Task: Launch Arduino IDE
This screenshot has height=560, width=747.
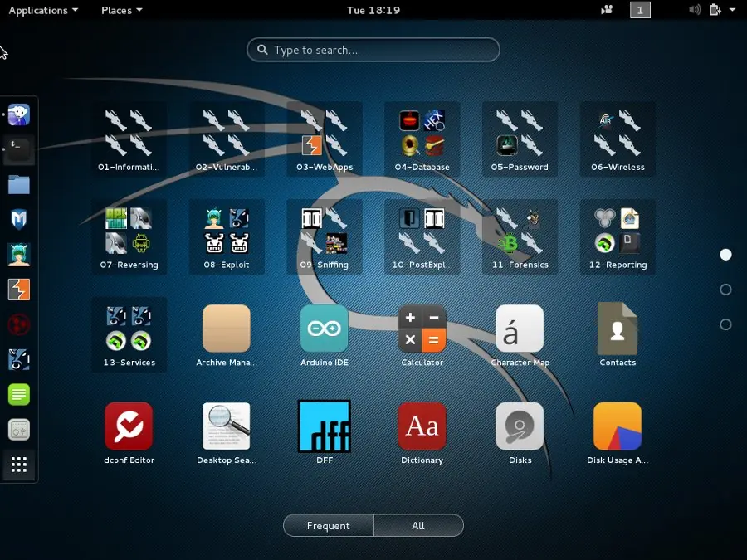Action: pyautogui.click(x=325, y=334)
